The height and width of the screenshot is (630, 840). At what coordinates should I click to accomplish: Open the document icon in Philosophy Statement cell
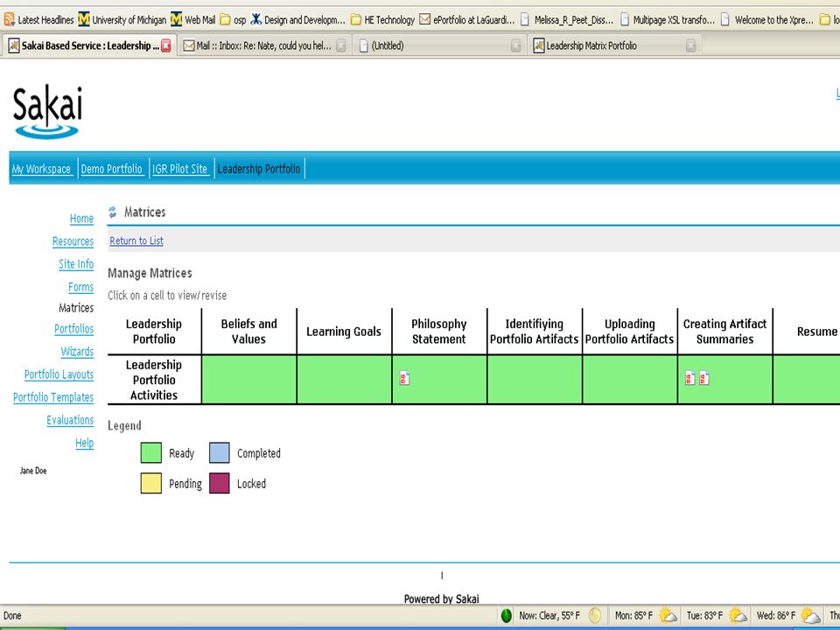tap(404, 378)
